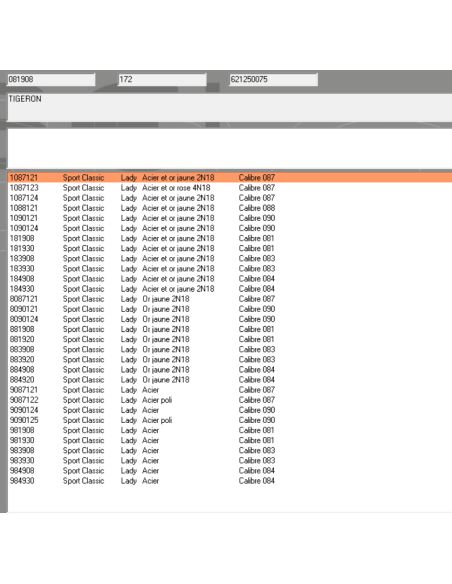Select list row 981908

230,430
